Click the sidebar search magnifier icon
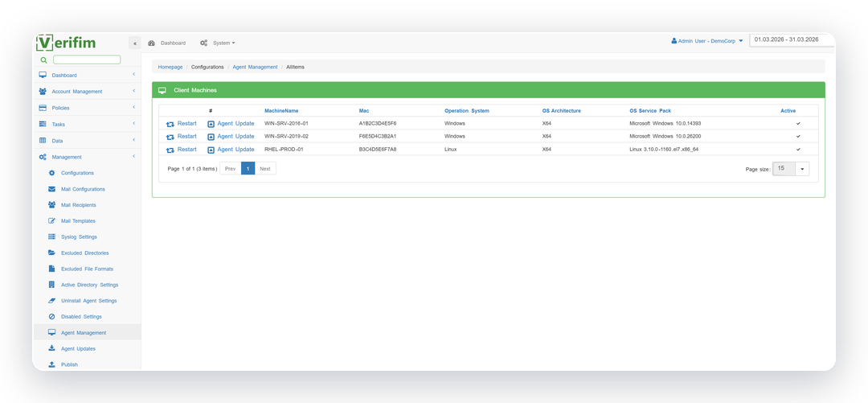Screen dimensions: 868x403 (43, 60)
